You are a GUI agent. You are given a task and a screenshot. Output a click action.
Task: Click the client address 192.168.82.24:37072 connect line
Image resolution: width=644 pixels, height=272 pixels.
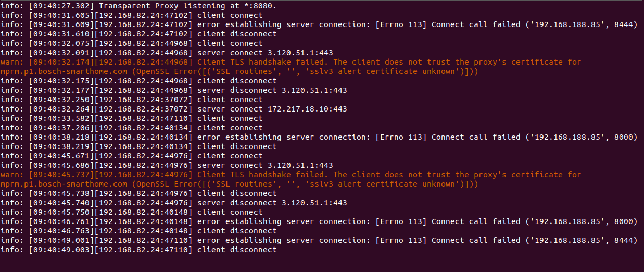[132, 100]
